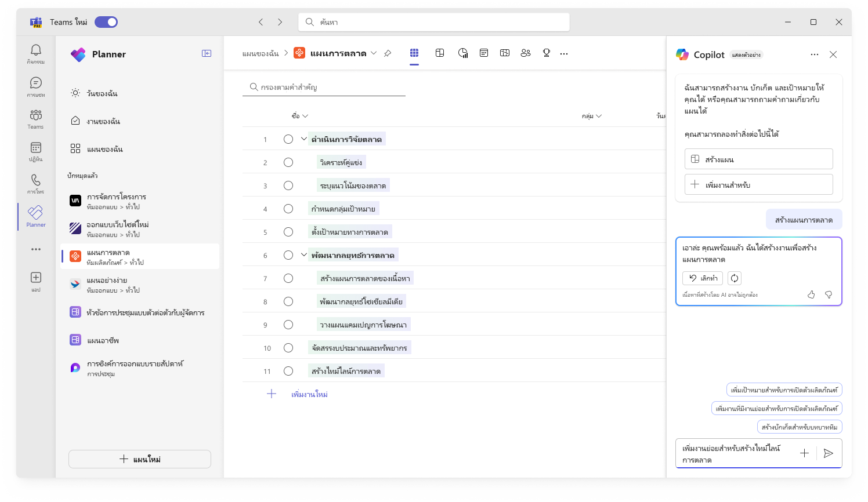Viewport: 868px width, 502px height.
Task: Select suggestion สร้างบักเก็ตสำหรับบทบาททีม
Action: click(x=800, y=427)
